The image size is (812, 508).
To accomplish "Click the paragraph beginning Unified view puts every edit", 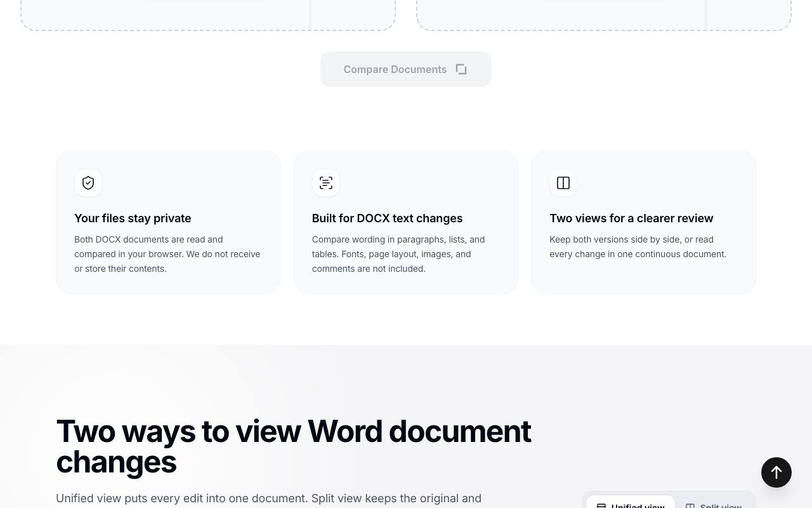I will [269, 499].
